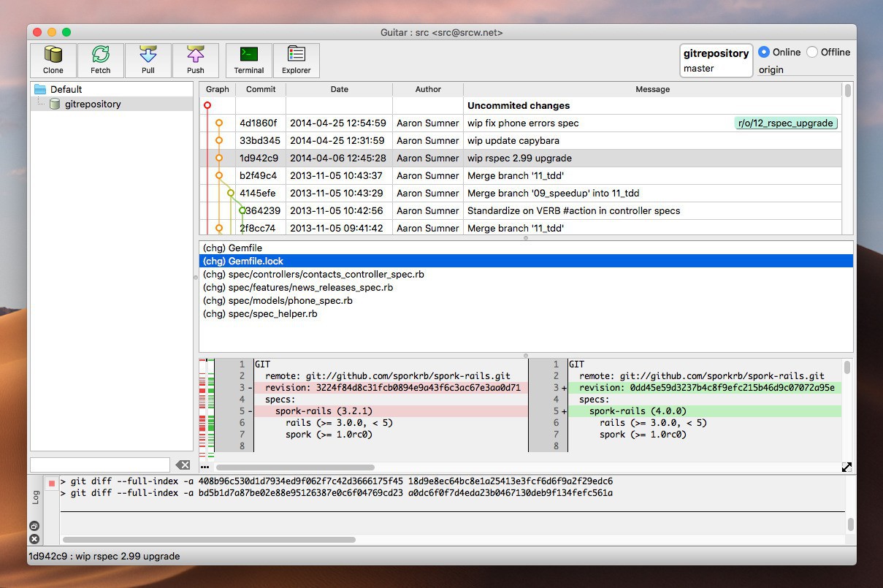The image size is (883, 588).
Task: Click the Author column header
Action: pos(428,89)
